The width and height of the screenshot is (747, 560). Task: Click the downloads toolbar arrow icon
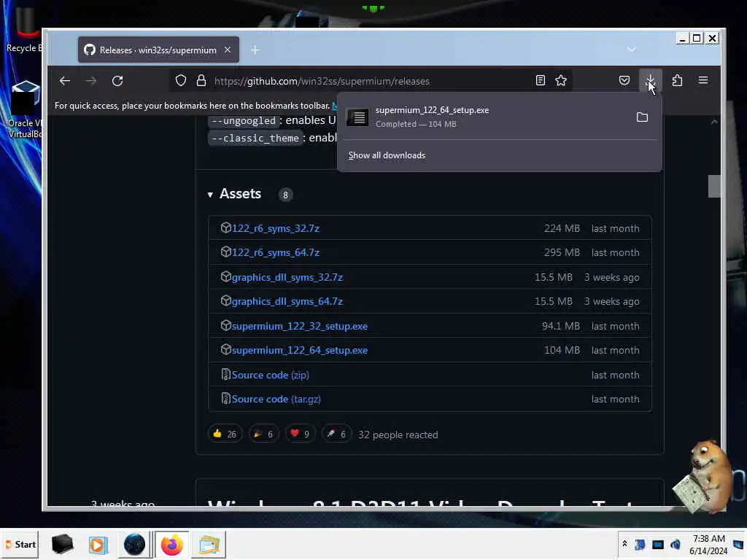(650, 80)
